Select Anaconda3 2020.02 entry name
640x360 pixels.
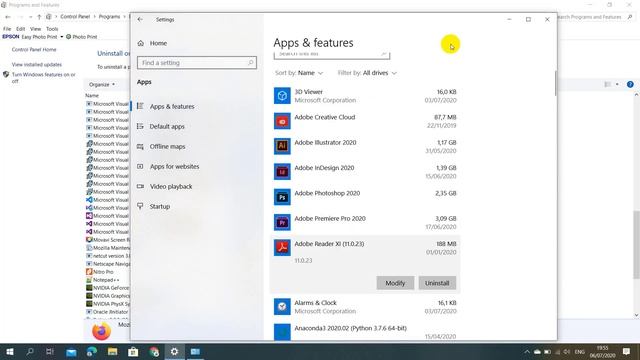[351, 328]
